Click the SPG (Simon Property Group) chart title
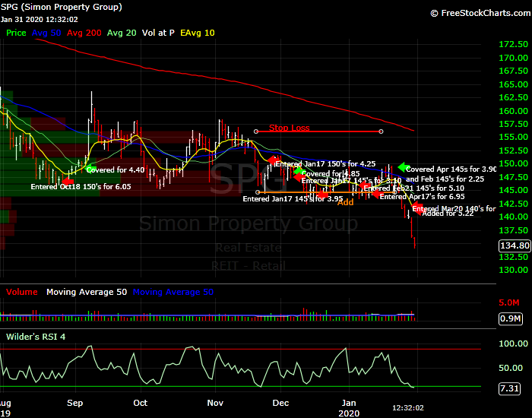This screenshot has width=532, height=418. (61, 7)
